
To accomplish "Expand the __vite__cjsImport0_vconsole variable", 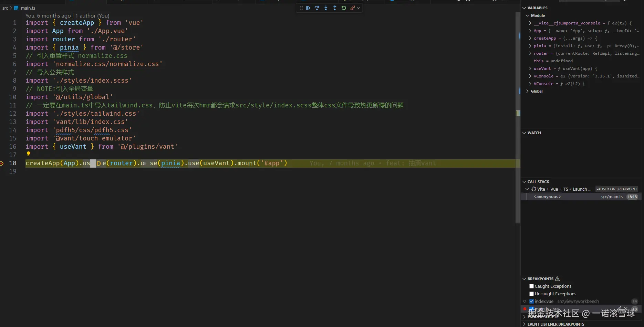I will tap(530, 23).
